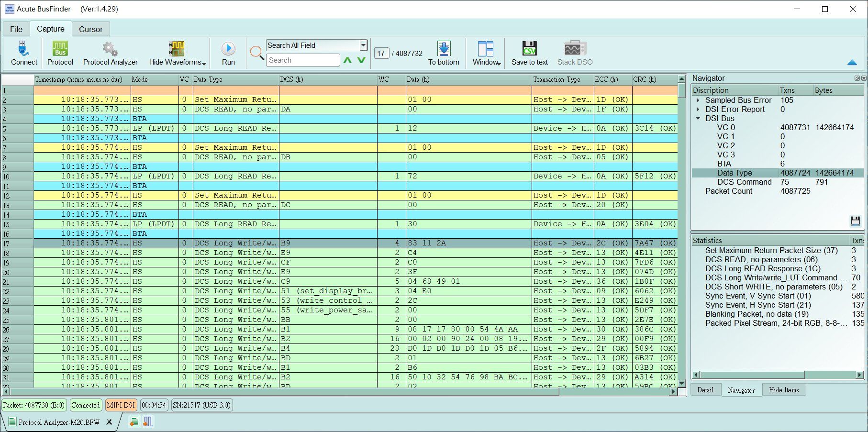Search upward with green up arrow
Viewport: 868px width, 432px height.
[x=348, y=60]
